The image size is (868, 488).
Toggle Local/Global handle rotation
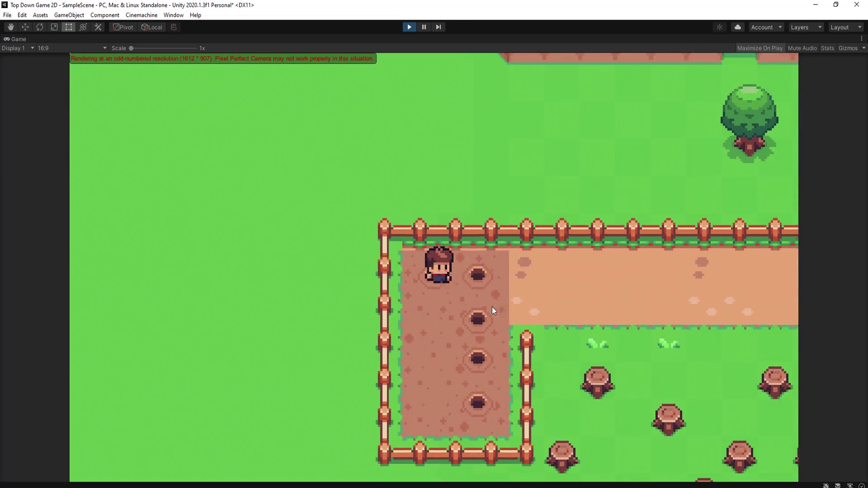tap(152, 27)
